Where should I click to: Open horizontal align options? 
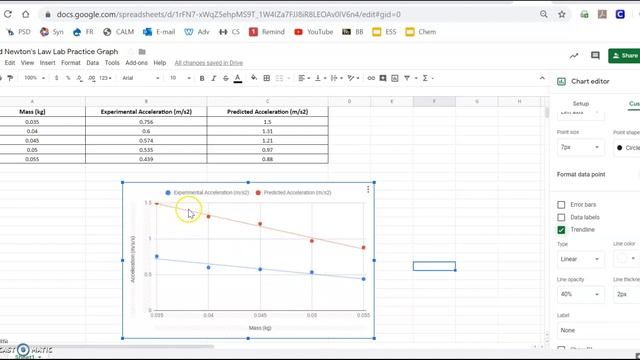click(304, 78)
